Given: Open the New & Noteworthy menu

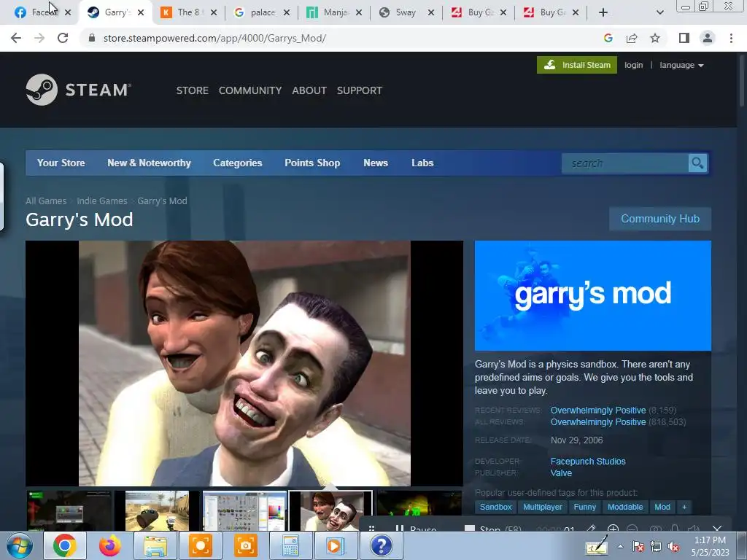Looking at the screenshot, I should tap(149, 163).
